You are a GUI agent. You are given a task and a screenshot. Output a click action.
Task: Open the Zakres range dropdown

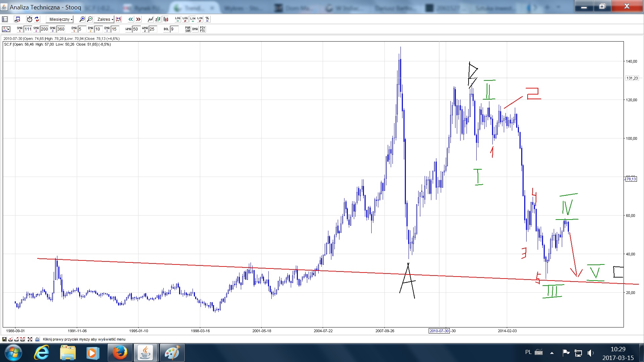click(x=104, y=19)
